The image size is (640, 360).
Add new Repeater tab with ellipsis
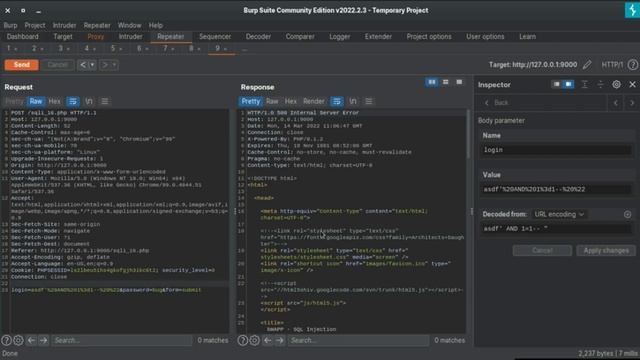click(244, 49)
